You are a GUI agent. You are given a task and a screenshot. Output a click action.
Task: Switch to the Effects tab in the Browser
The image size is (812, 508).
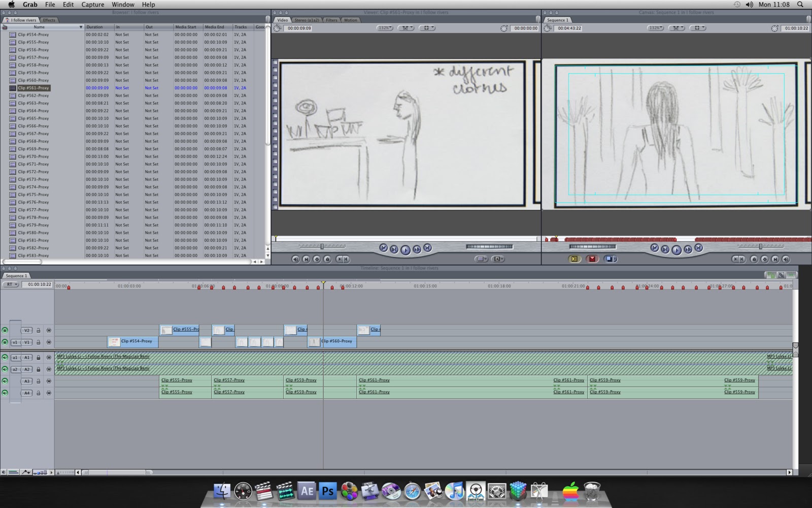point(49,20)
